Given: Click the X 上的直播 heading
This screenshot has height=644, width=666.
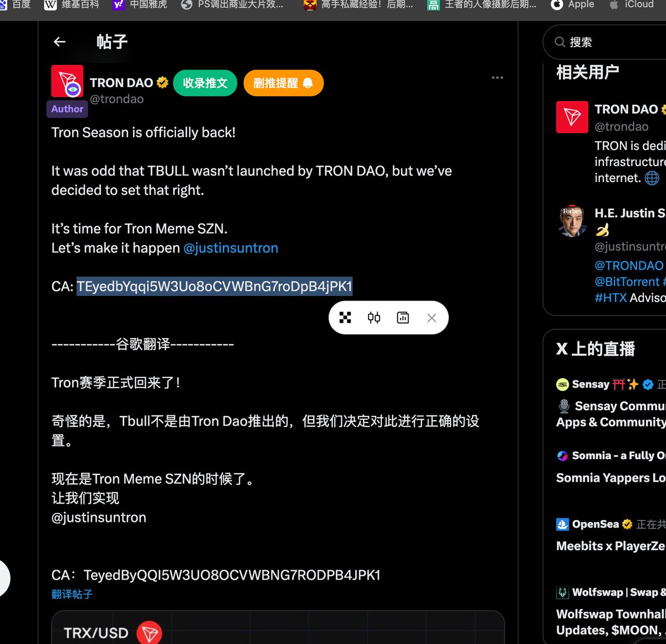Looking at the screenshot, I should [596, 349].
